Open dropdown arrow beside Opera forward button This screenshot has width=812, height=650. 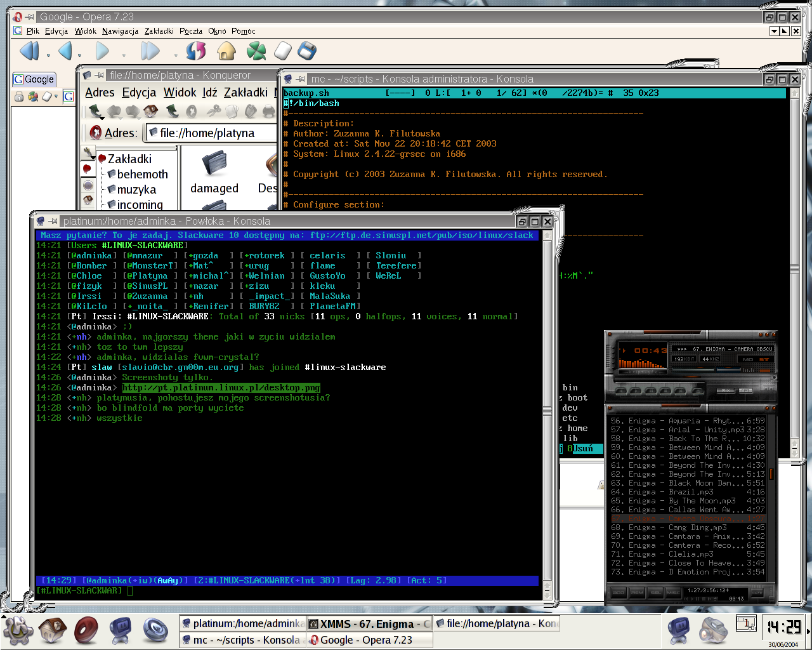tap(124, 55)
